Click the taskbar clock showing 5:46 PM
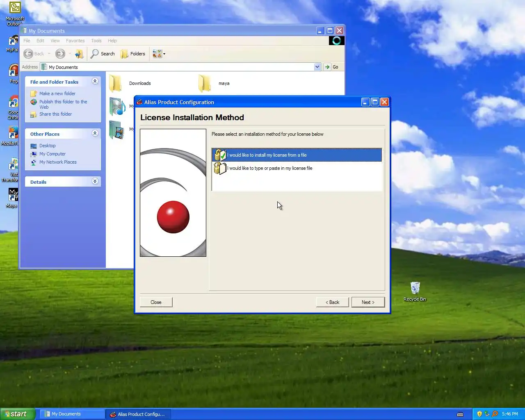 (510, 414)
